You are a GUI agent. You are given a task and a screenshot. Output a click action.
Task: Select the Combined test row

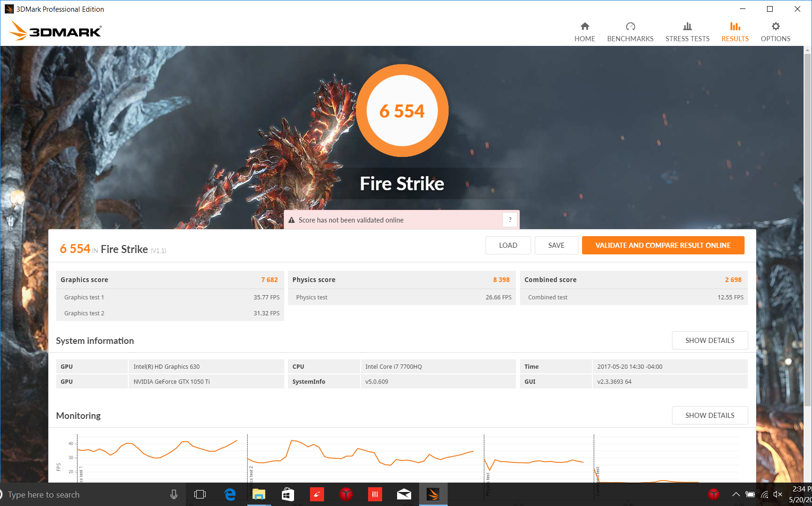(x=634, y=297)
